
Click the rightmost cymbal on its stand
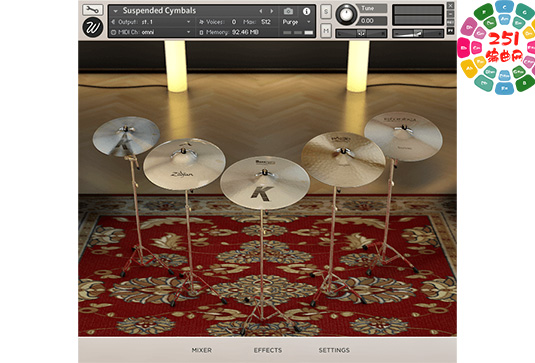[403, 136]
